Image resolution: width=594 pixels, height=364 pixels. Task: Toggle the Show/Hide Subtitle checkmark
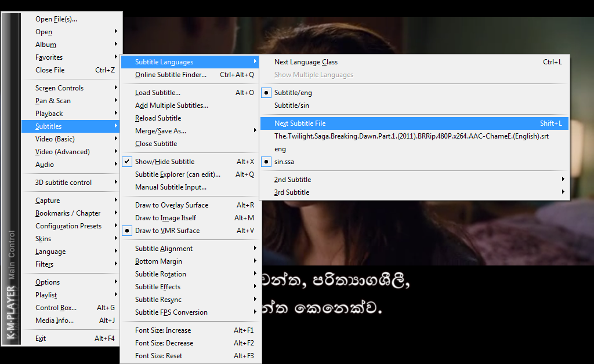pyautogui.click(x=127, y=162)
